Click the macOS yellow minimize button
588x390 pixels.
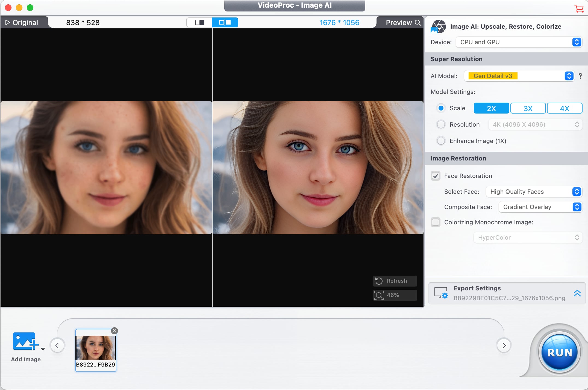tap(19, 8)
